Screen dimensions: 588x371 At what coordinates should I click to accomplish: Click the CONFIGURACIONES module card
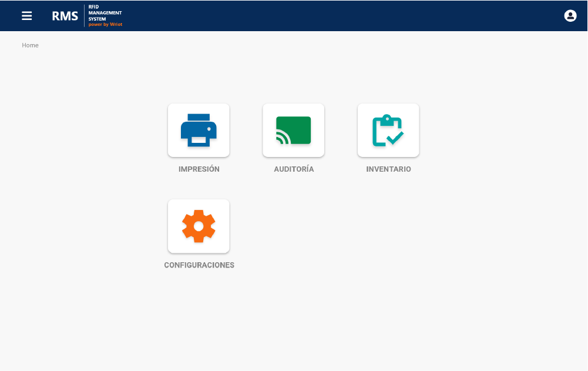coord(199,226)
